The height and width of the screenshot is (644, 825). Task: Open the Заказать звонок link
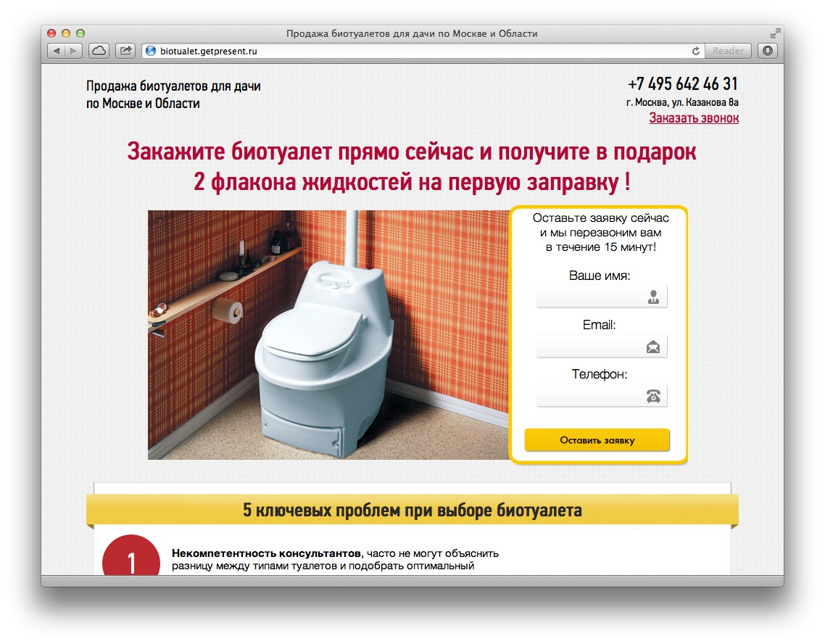(x=694, y=118)
